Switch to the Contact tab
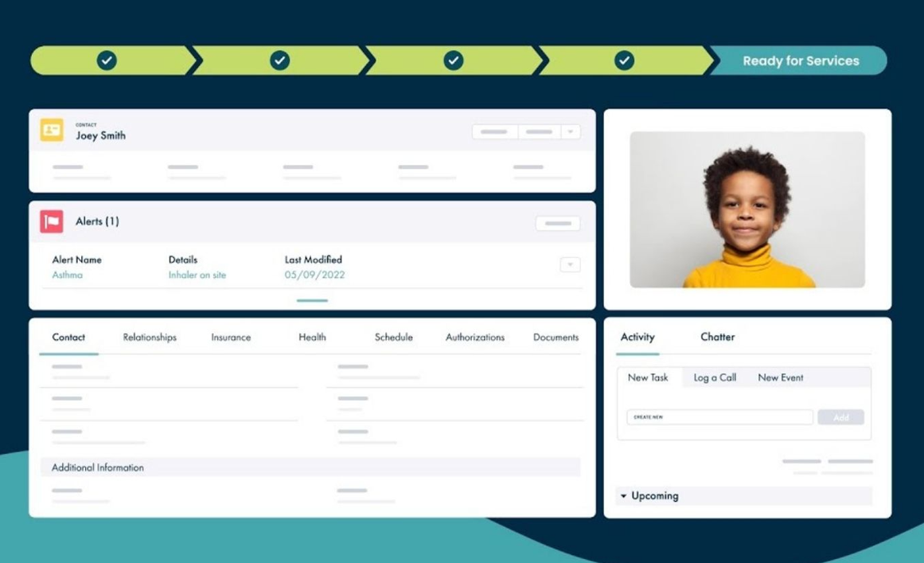This screenshot has height=563, width=924. point(68,337)
